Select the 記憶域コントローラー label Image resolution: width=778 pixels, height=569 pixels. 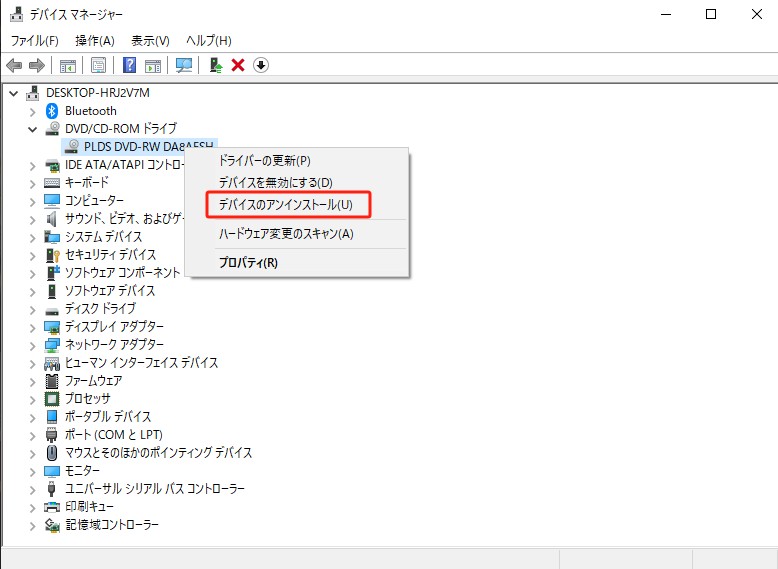pyautogui.click(x=112, y=524)
